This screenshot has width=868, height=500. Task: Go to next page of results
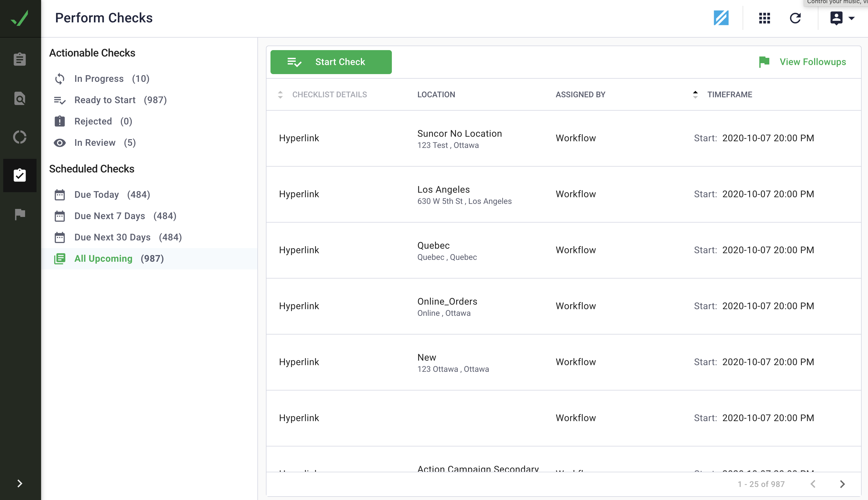(x=842, y=484)
